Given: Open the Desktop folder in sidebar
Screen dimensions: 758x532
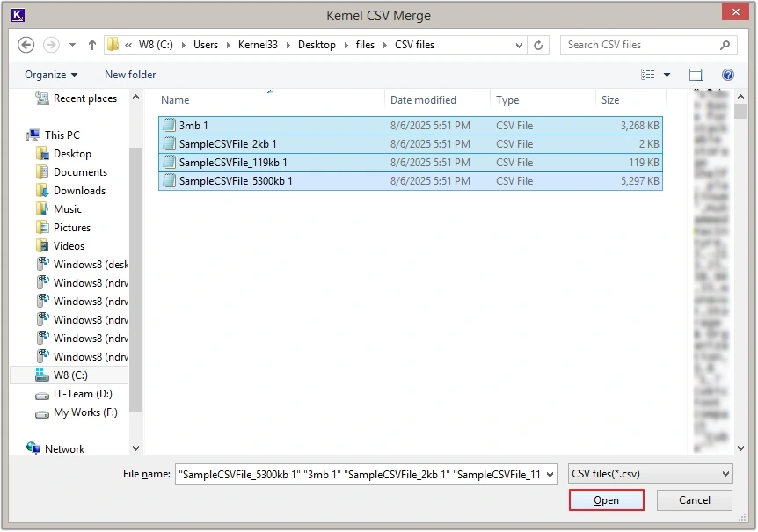Looking at the screenshot, I should pyautogui.click(x=64, y=154).
